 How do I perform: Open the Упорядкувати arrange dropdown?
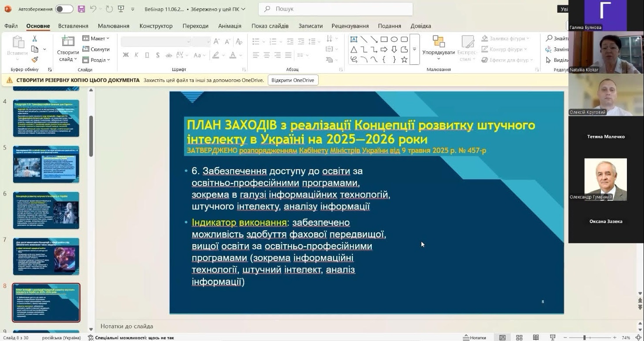pyautogui.click(x=438, y=48)
